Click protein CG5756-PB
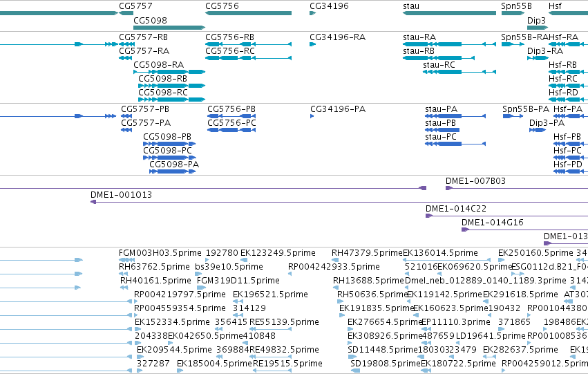Screen dimensions: 588x374 click(x=231, y=109)
